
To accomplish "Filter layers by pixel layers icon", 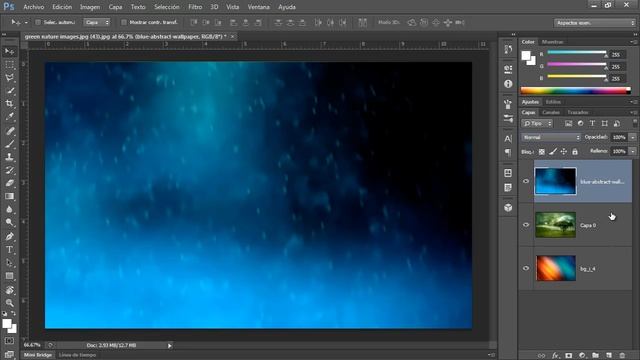I will (568, 123).
